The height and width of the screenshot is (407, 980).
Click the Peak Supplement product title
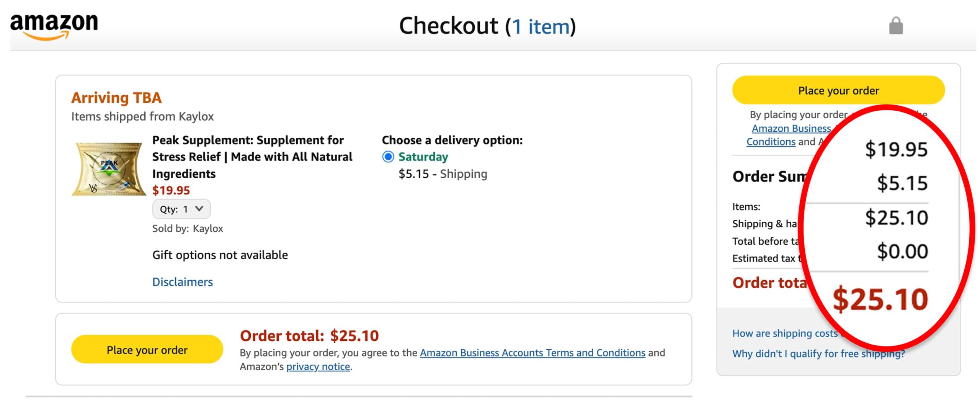252,157
